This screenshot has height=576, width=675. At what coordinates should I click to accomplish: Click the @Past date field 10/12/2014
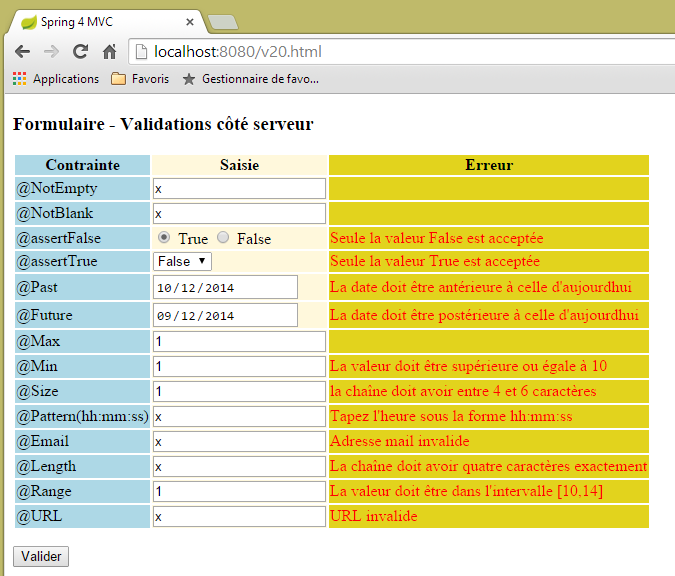[225, 288]
